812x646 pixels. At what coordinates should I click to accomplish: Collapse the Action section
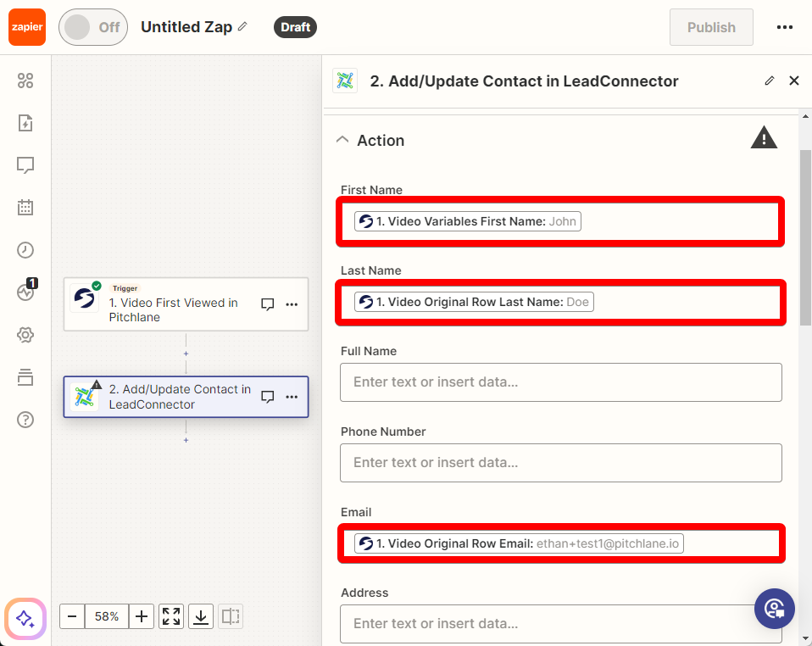pos(342,139)
